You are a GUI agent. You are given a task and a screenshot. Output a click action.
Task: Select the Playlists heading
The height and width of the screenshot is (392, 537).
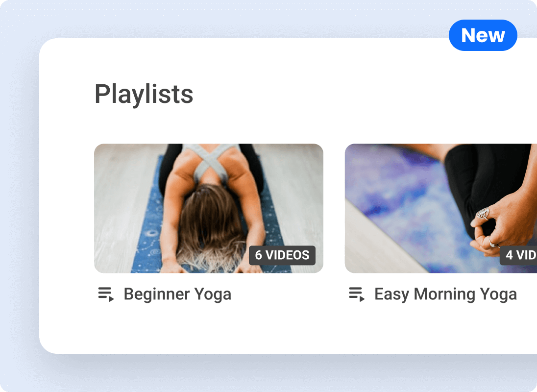144,94
